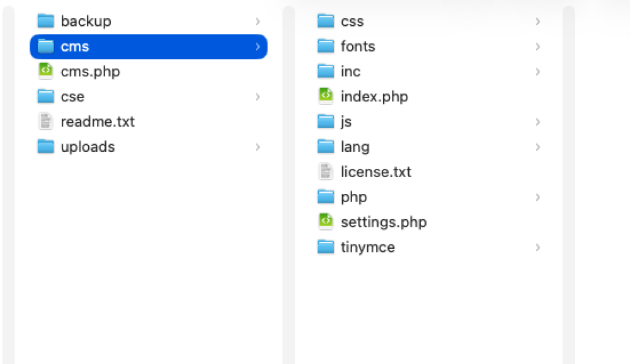Expand the lang folder chevron
630x364 pixels.
click(537, 147)
